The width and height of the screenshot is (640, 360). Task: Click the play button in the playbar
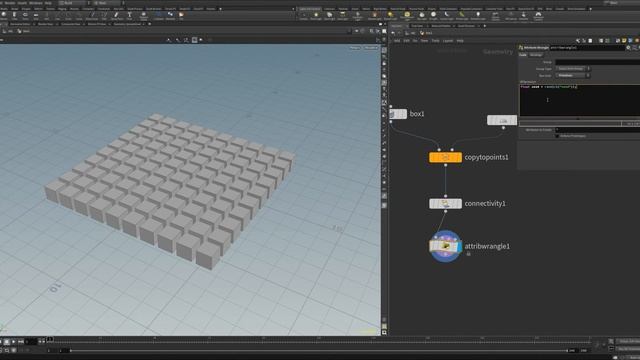[13, 342]
